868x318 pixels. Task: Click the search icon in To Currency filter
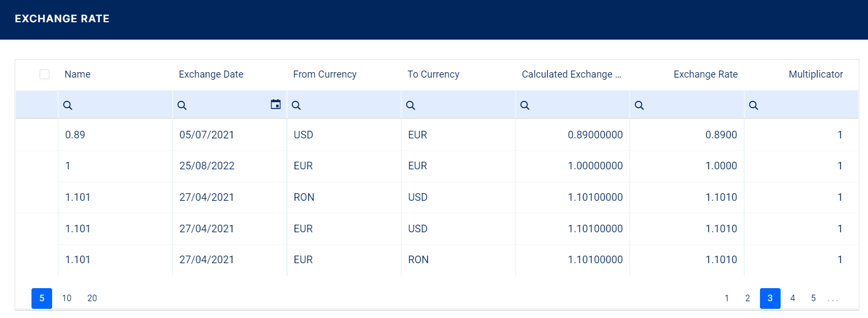pyautogui.click(x=410, y=105)
